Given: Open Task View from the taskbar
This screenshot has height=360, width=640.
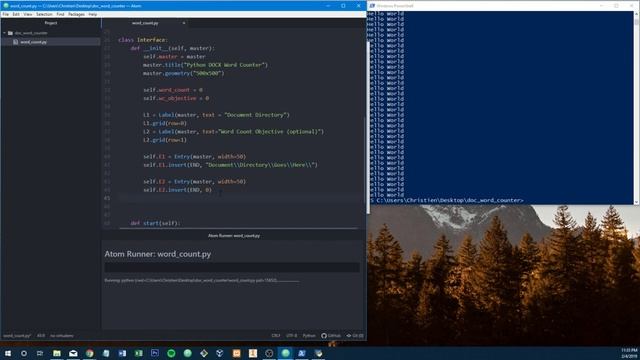Looking at the screenshot, I should click(40, 353).
